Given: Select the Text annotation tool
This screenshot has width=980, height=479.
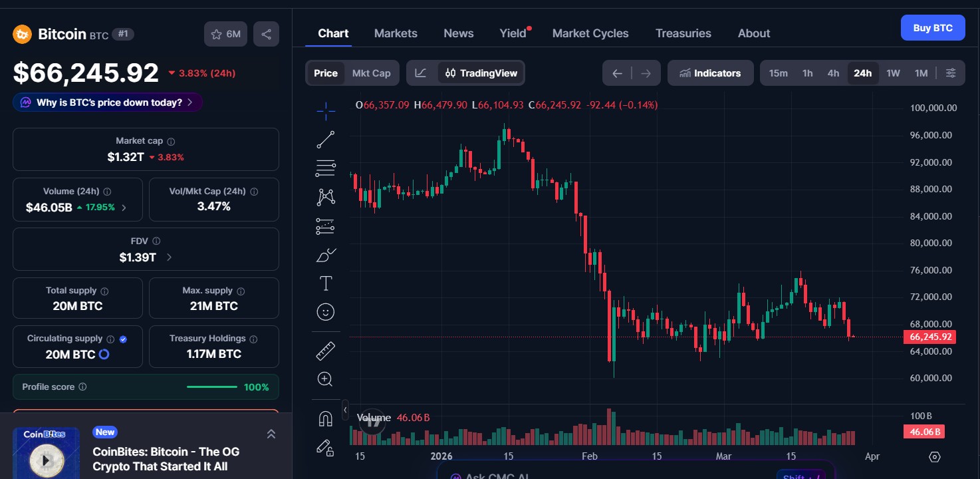Looking at the screenshot, I should click(325, 283).
